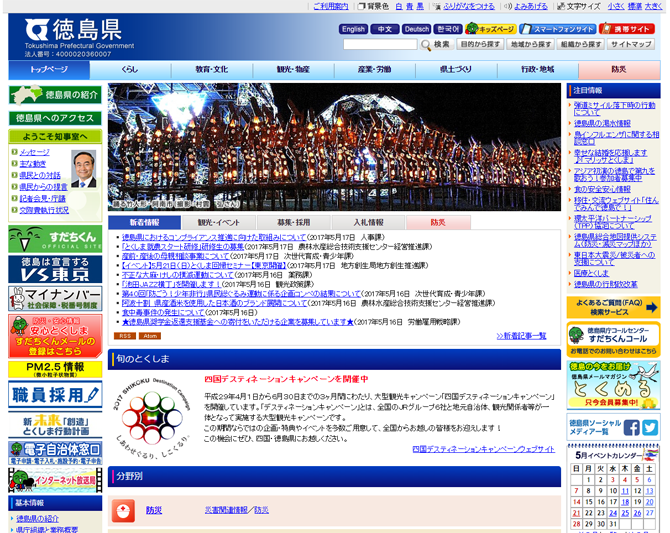Open the とくめる mail magazine banner
Screen dimensions: 670x533
[613, 385]
